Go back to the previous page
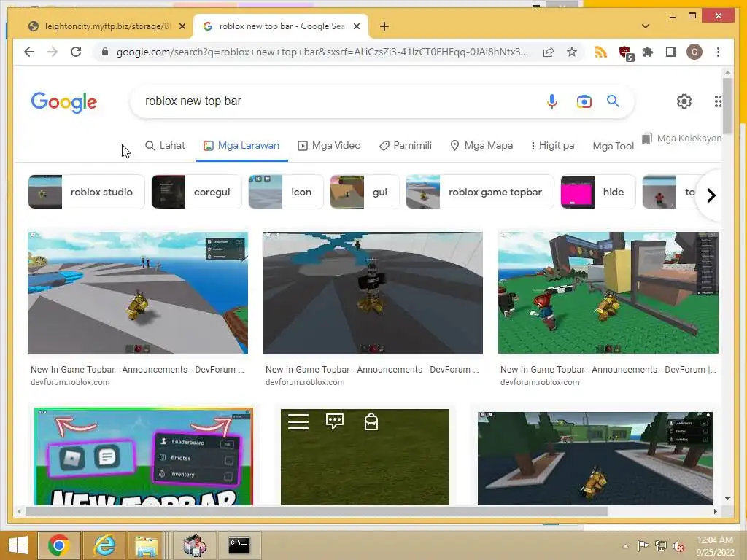 29,52
